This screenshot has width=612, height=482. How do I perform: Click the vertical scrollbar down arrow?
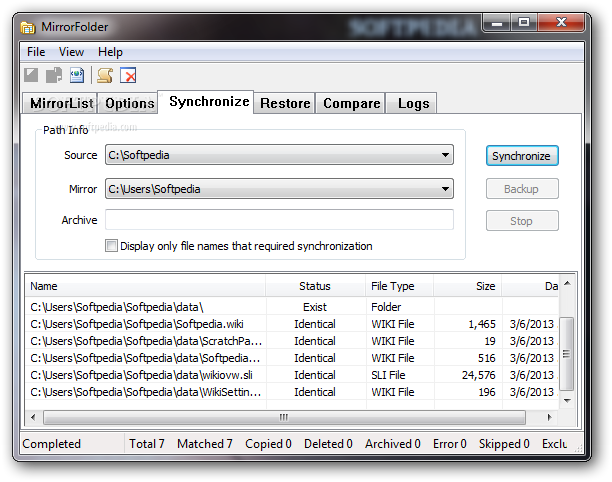568,400
